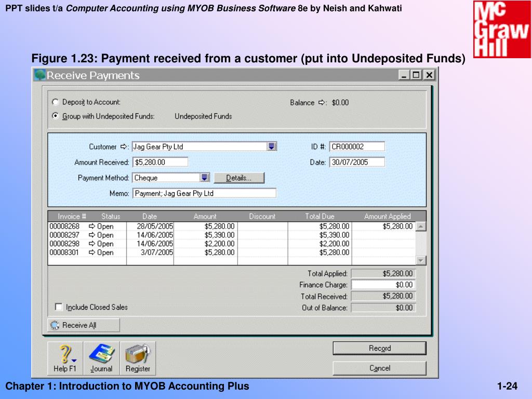This screenshot has width=532, height=399.
Task: Select invoice number 00008298
Action: click(x=64, y=244)
